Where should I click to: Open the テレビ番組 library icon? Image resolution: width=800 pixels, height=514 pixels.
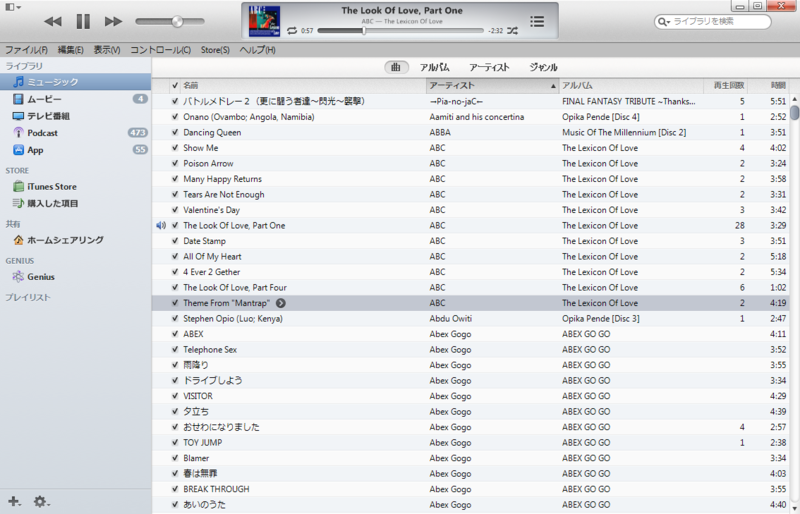pos(18,116)
